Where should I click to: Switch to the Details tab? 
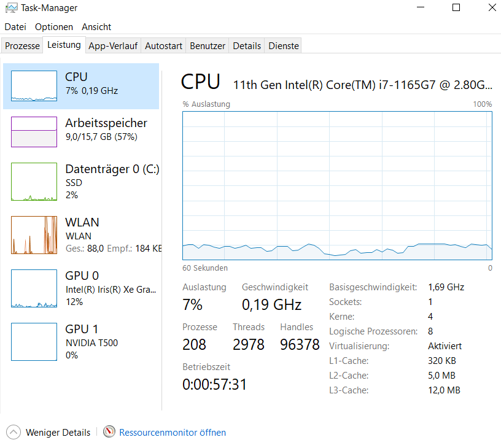(247, 45)
